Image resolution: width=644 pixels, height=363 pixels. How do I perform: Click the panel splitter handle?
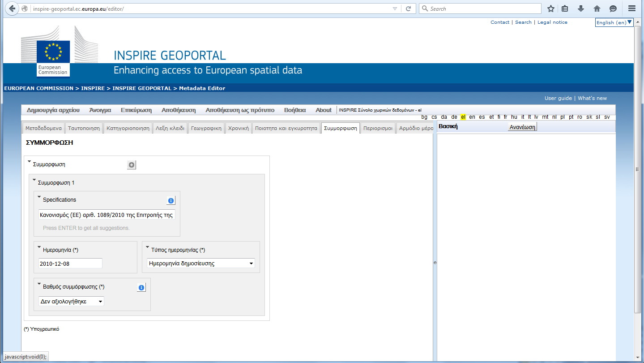[435, 263]
